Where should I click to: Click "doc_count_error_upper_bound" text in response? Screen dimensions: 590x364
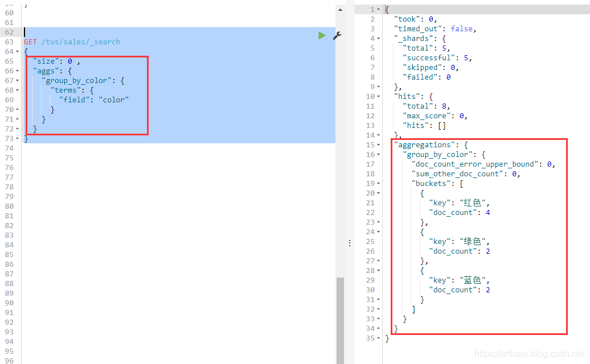coord(476,164)
